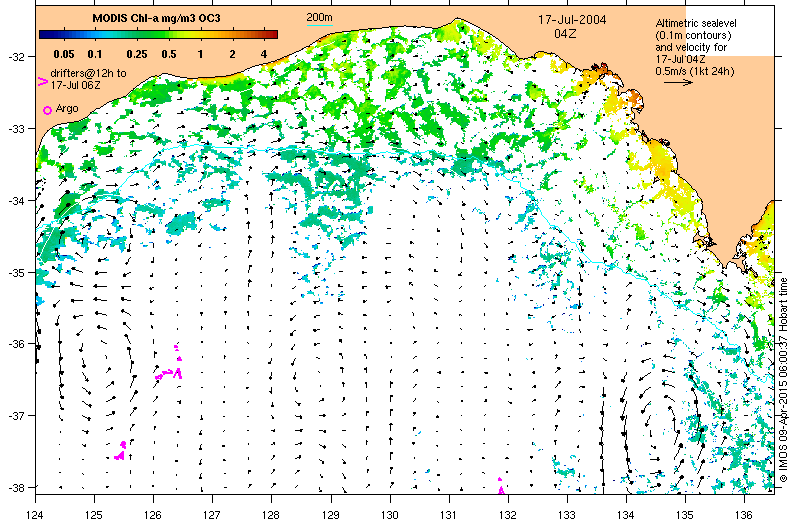Click the color scale value 4
Image resolution: width=800 pixels, height=520 pixels.
[264, 54]
